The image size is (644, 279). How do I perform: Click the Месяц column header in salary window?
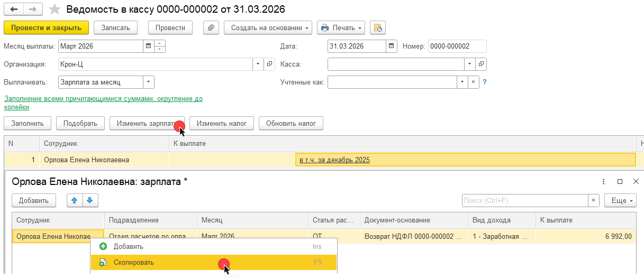(252, 220)
